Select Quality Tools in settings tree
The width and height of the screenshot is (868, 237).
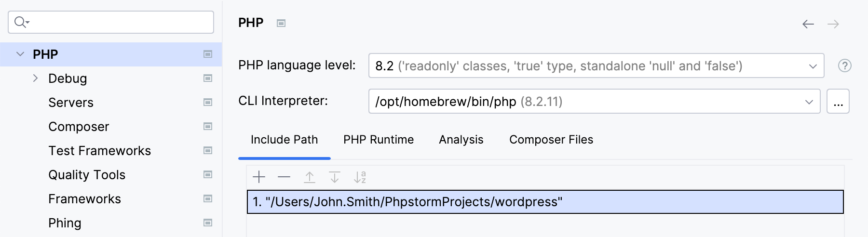tap(87, 175)
